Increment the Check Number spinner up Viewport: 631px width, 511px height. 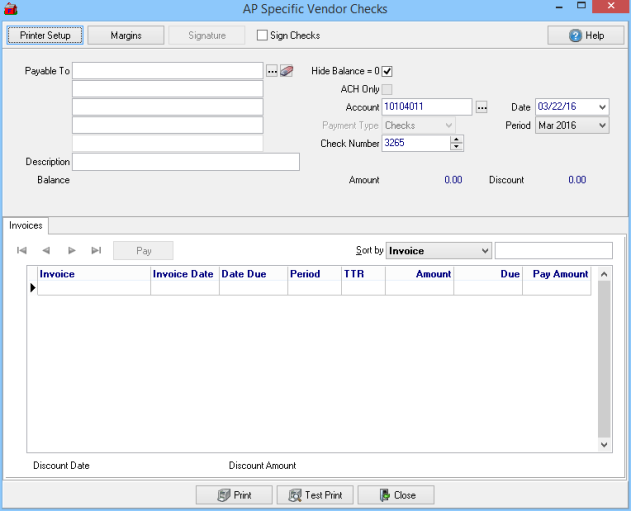pyautogui.click(x=457, y=139)
